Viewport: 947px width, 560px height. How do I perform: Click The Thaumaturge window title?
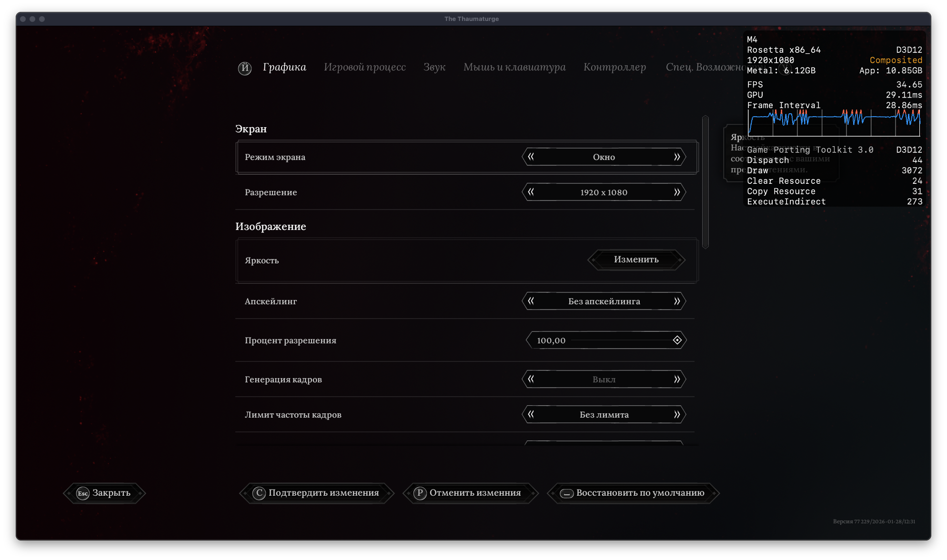(x=472, y=19)
